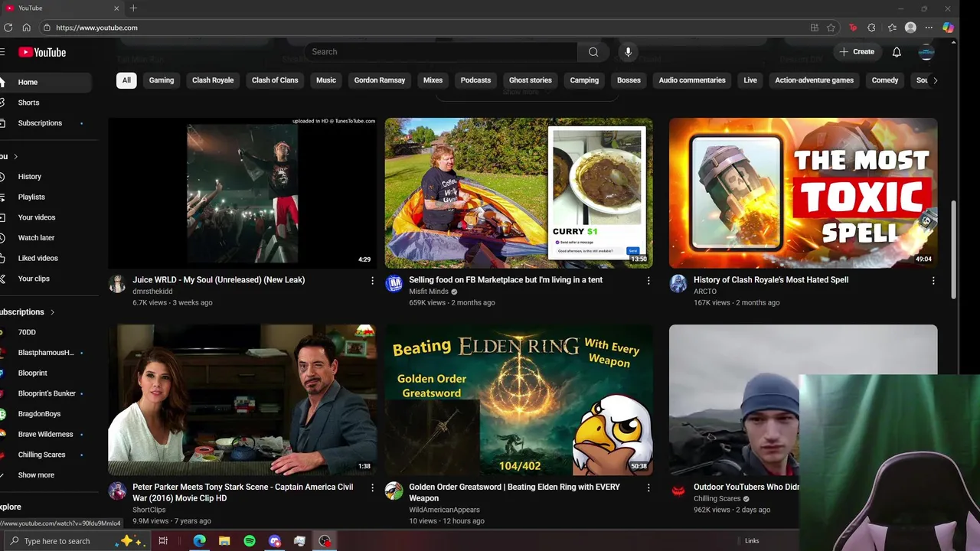This screenshot has height=551, width=980.
Task: Open Your videos in the sidebar
Action: tap(37, 217)
